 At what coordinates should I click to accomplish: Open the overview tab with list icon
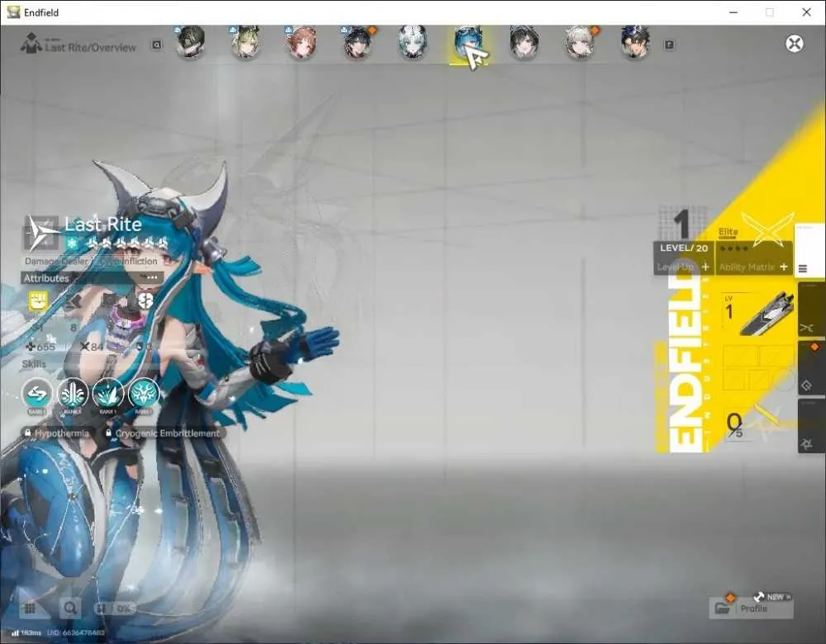click(809, 251)
